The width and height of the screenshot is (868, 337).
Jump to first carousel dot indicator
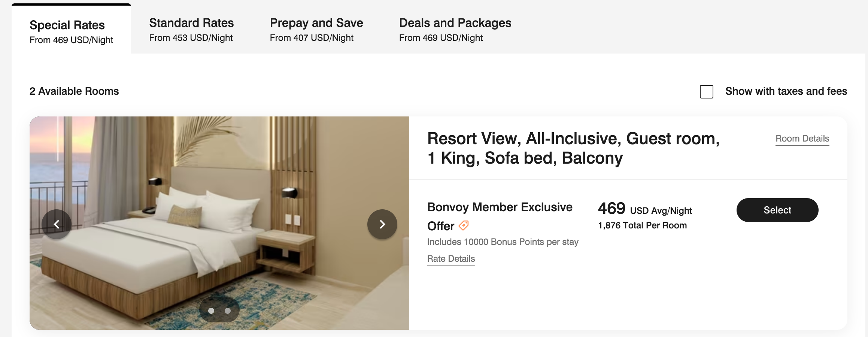[211, 311]
